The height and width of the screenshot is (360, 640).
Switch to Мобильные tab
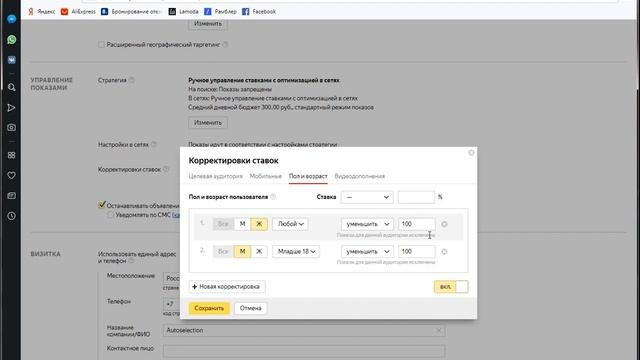(266, 176)
